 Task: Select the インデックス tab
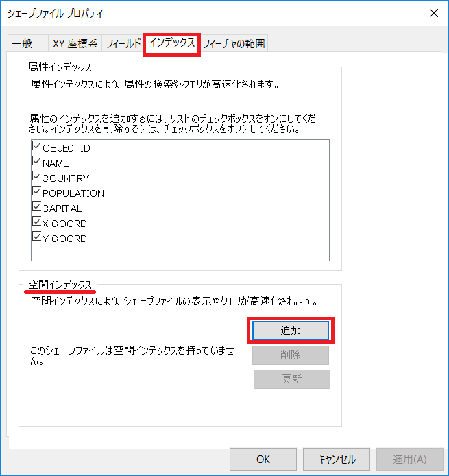coord(171,43)
